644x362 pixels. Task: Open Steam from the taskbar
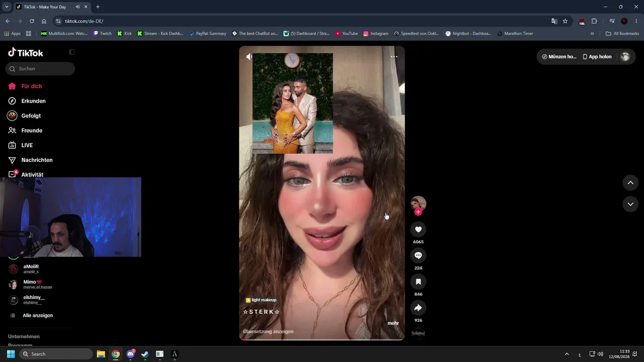tap(145, 354)
